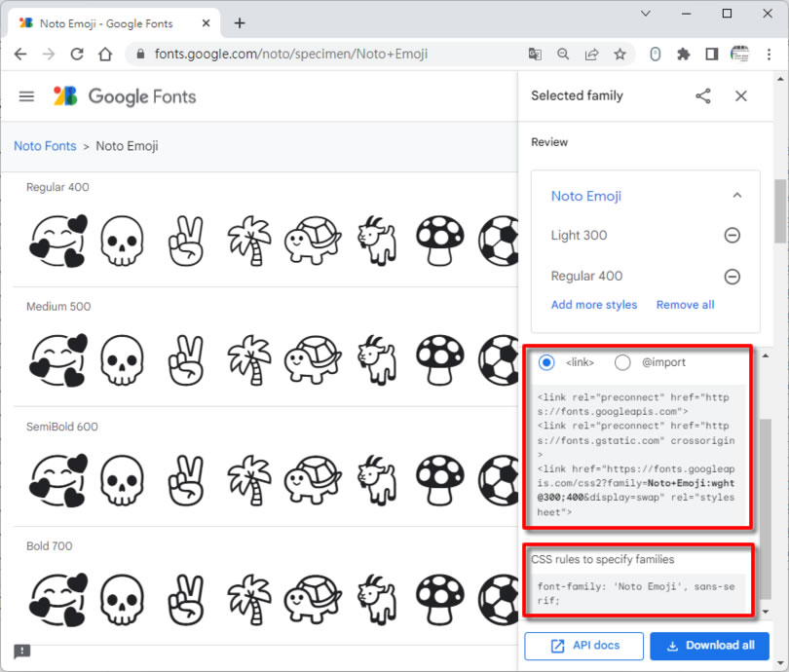Screen dimensions: 789x672
Task: Select the <link> embed option
Action: tap(546, 362)
